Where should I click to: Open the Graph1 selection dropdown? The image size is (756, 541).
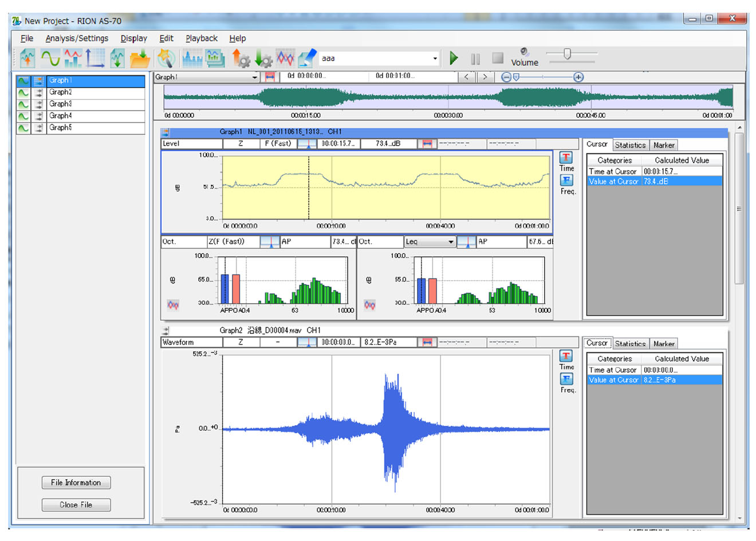pyautogui.click(x=255, y=76)
